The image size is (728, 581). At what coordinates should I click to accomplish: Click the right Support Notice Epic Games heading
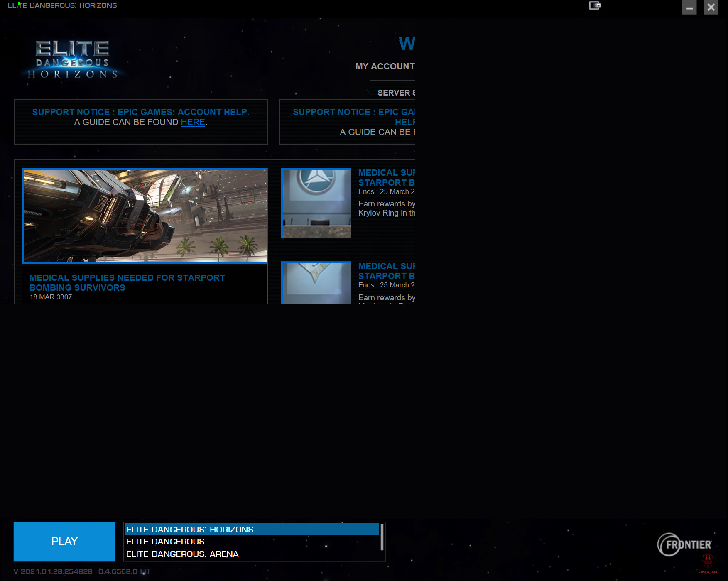point(354,117)
